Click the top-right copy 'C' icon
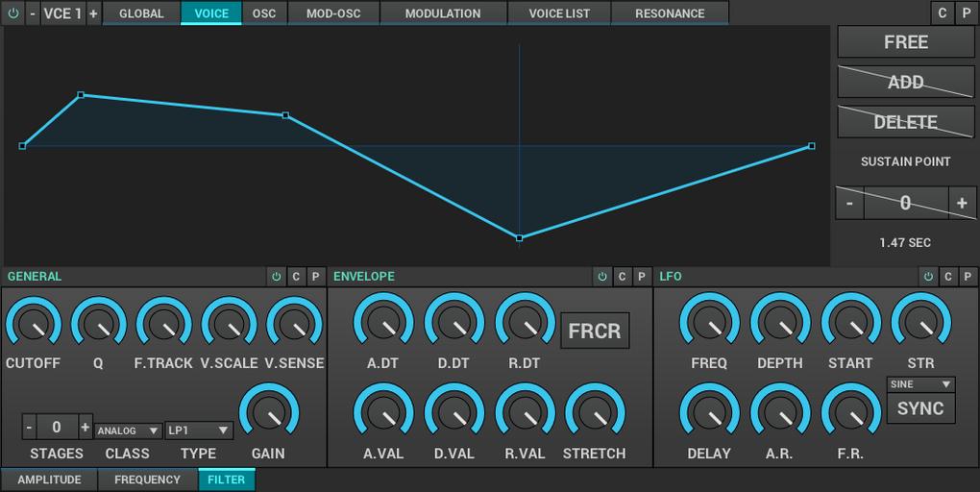This screenshot has width=980, height=492. tap(943, 13)
